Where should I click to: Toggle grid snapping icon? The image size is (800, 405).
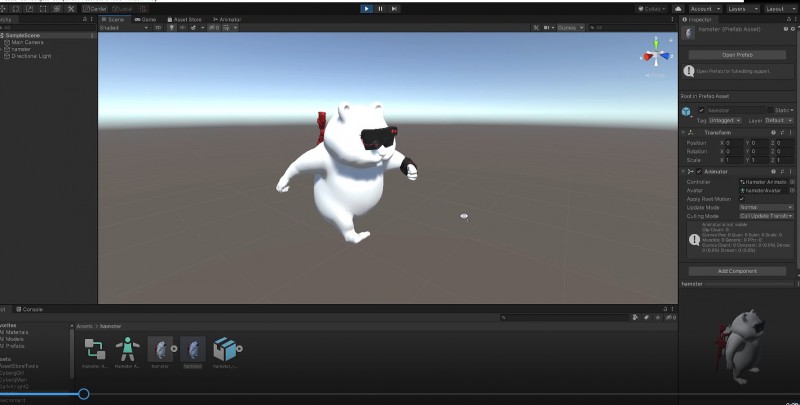[x=143, y=9]
